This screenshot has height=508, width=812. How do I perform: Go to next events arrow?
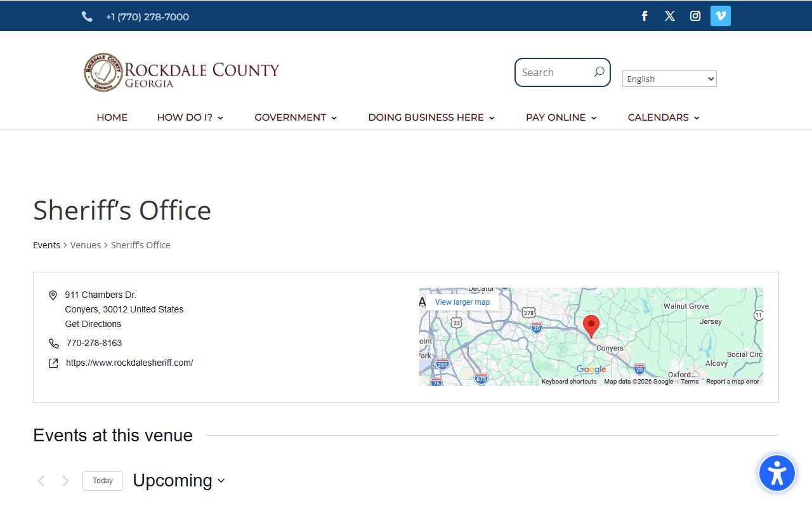coord(65,481)
